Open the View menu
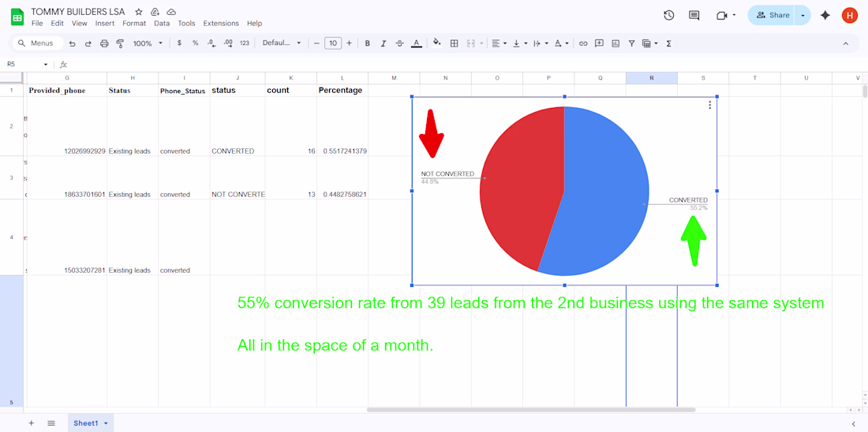 (80, 23)
